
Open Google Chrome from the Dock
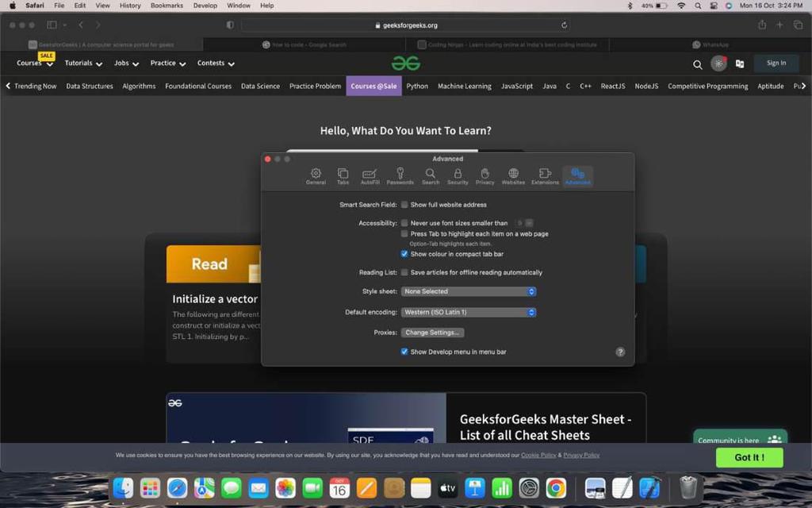coord(556,488)
